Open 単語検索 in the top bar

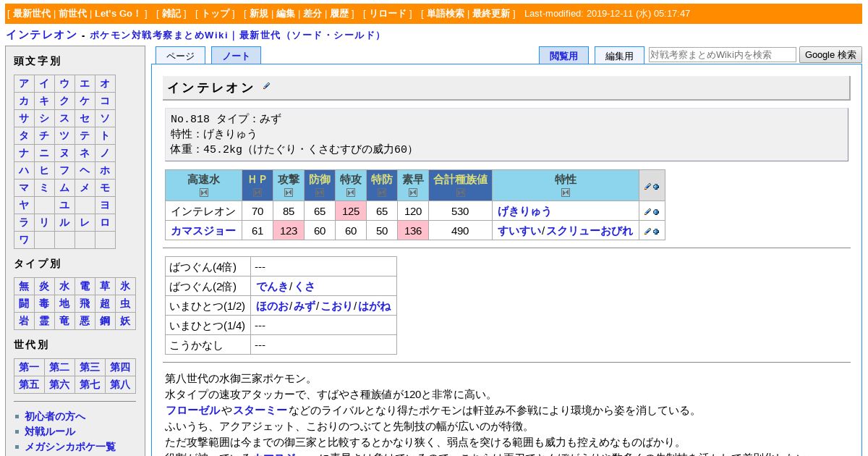tap(446, 14)
